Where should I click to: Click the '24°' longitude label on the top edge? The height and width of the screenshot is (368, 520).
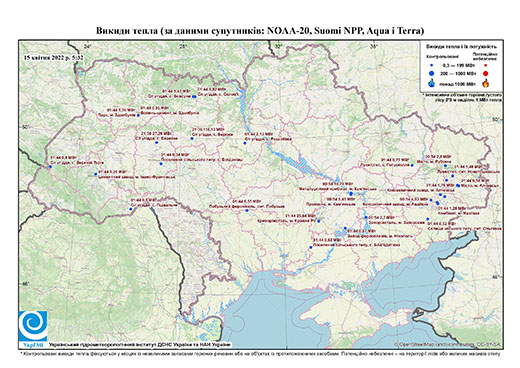pyautogui.click(x=87, y=46)
